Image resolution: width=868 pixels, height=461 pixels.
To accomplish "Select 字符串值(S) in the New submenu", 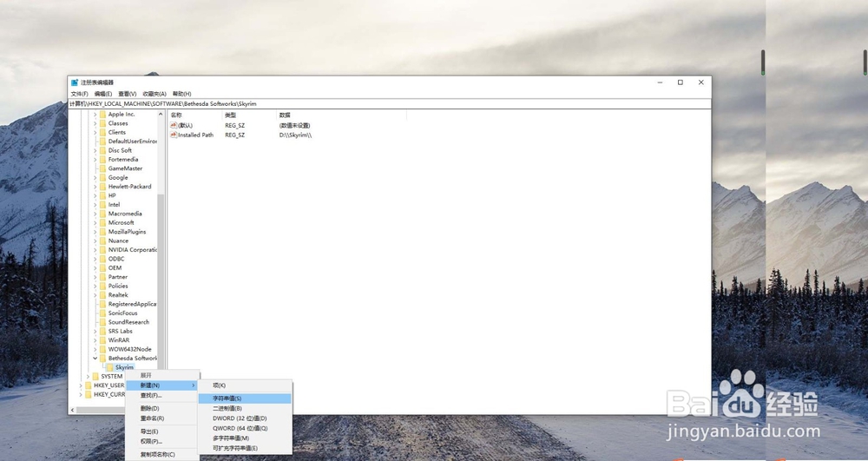I will coord(245,398).
